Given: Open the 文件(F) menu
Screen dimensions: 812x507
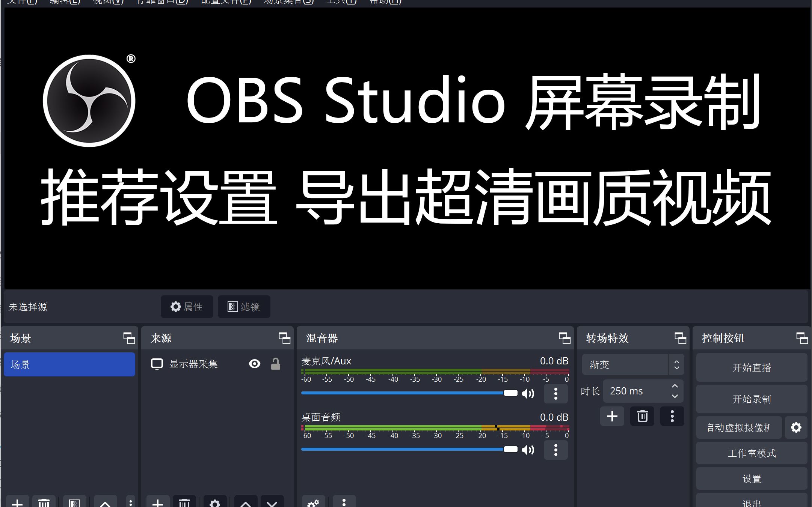Looking at the screenshot, I should coord(23,2).
